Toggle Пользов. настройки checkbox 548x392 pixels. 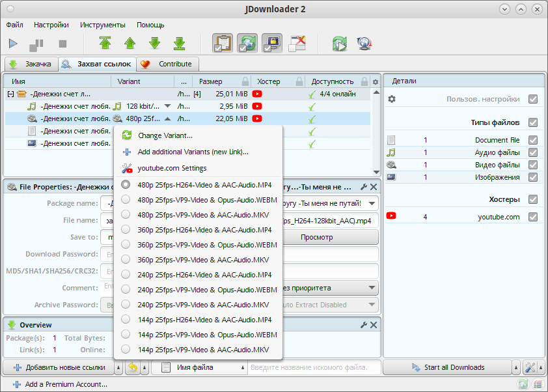(x=533, y=99)
